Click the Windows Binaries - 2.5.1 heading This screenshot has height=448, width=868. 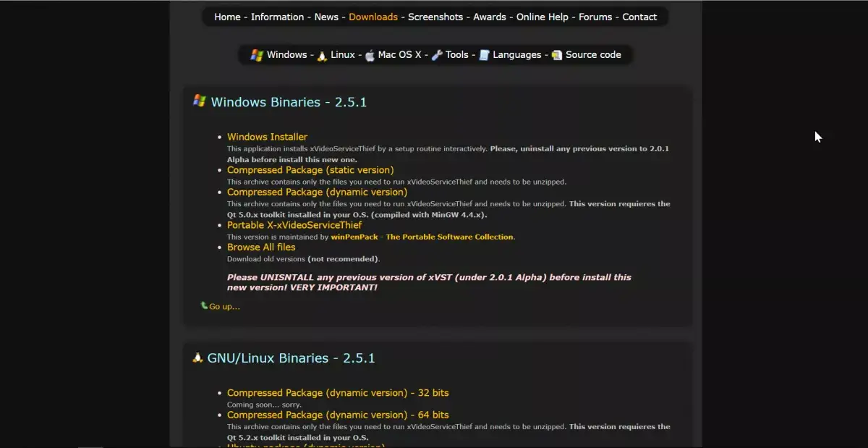[x=289, y=102]
